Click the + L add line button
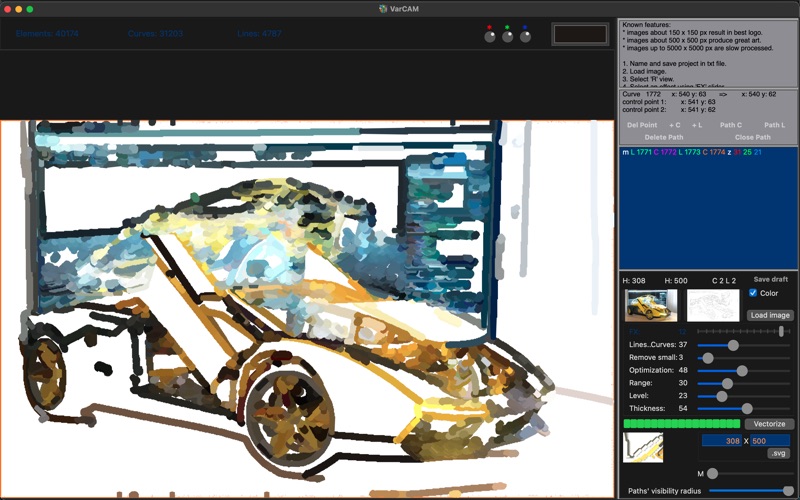Image resolution: width=800 pixels, height=500 pixels. [697, 125]
